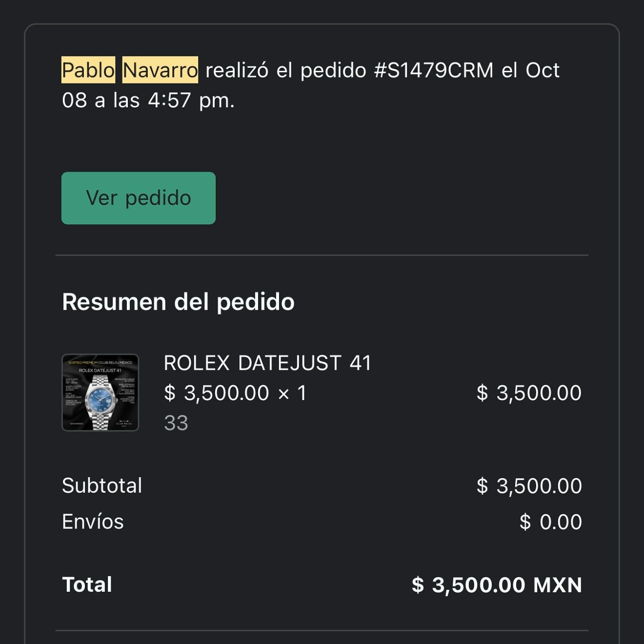Viewport: 644px width, 644px height.
Task: Click the highlighted surname Navarro
Action: click(x=160, y=70)
